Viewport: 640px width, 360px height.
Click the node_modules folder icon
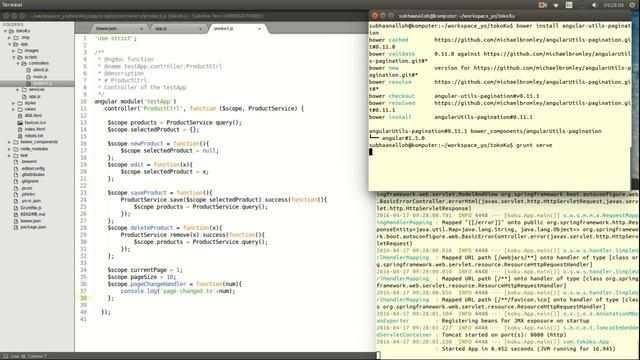click(16, 149)
